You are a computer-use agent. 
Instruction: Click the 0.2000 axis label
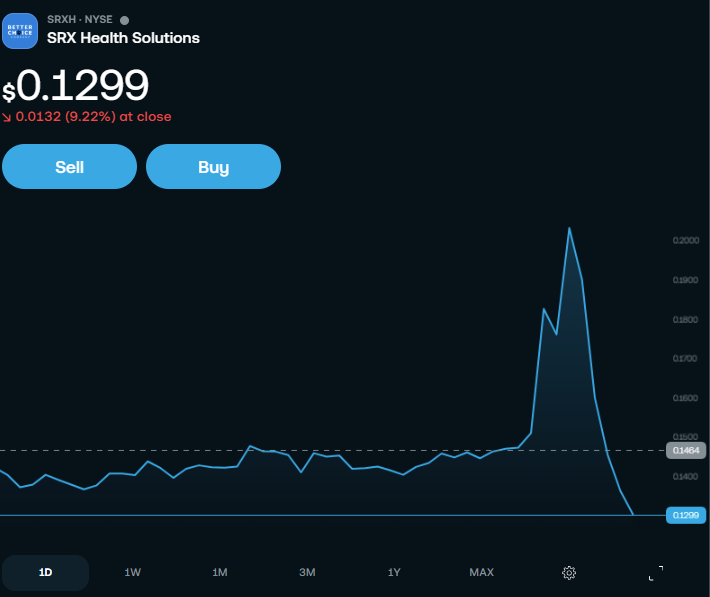click(686, 241)
